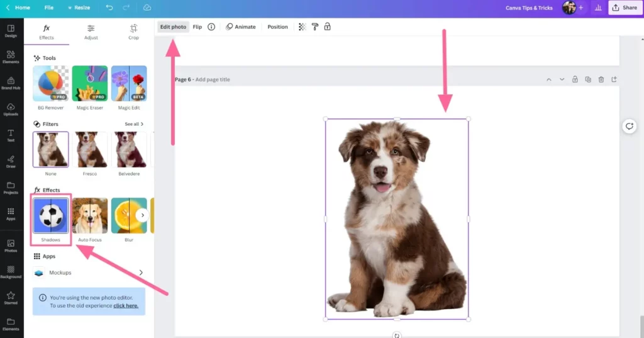Open the Projects panel
The image size is (644, 338).
[x=11, y=188]
